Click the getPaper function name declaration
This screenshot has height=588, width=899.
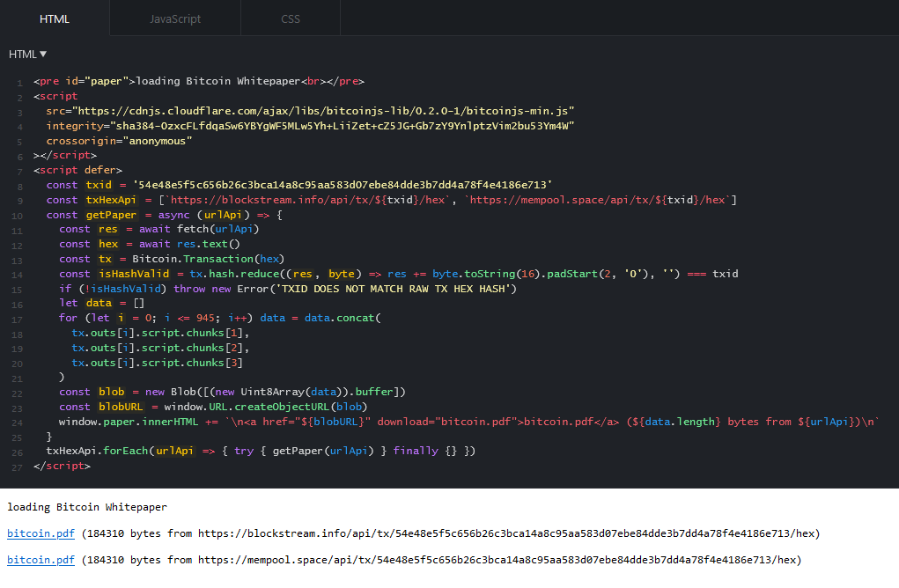(x=111, y=215)
